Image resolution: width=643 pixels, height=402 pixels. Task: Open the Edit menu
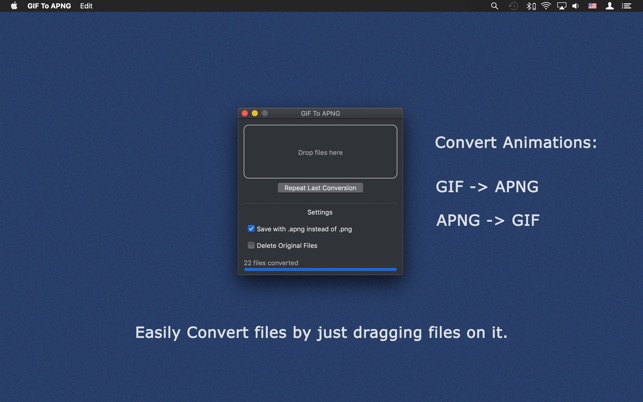(x=86, y=6)
